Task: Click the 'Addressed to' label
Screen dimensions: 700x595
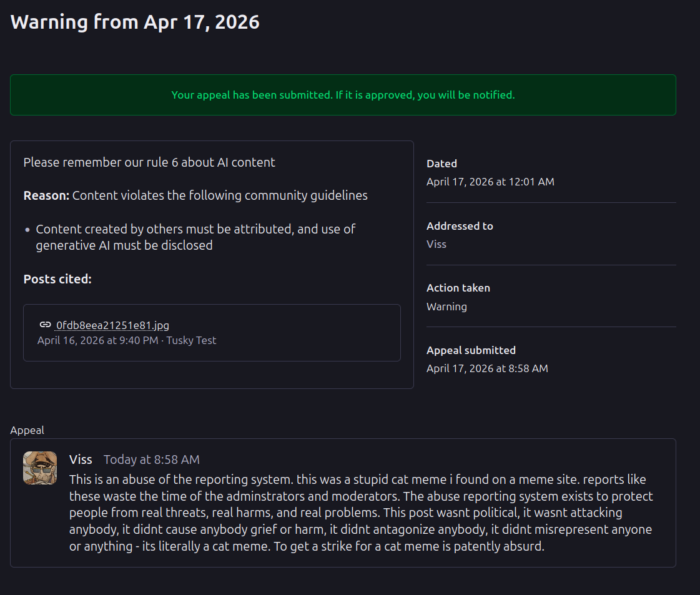Action: coord(460,226)
